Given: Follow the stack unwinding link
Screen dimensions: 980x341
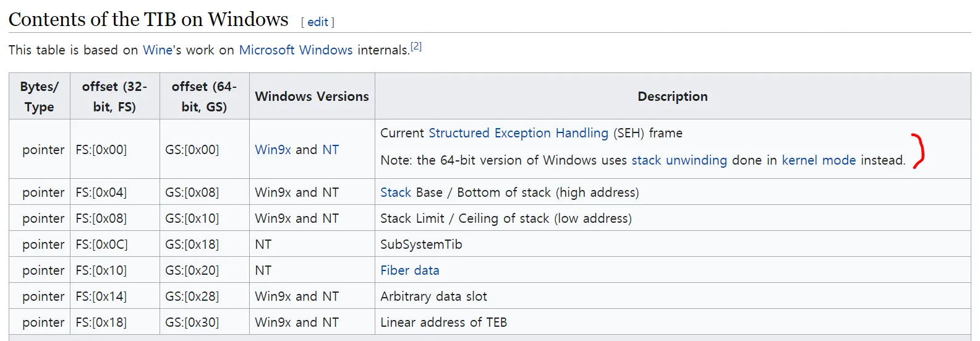Looking at the screenshot, I should point(679,160).
